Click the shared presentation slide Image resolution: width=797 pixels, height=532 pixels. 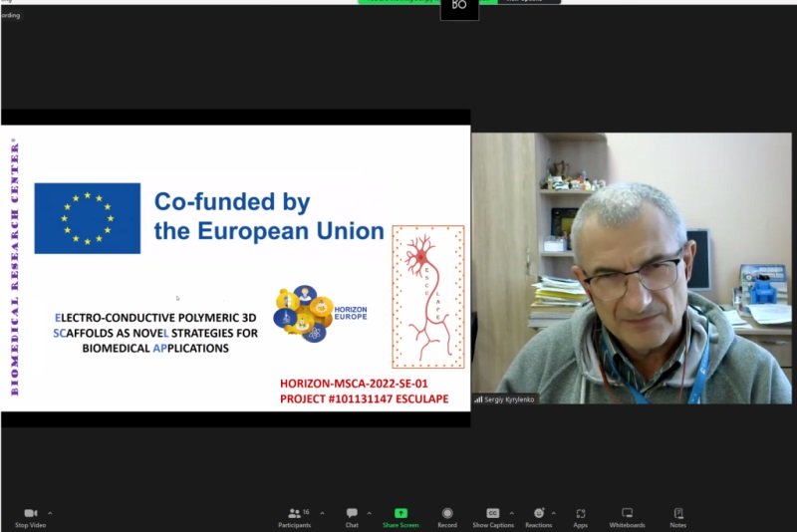tap(235, 268)
